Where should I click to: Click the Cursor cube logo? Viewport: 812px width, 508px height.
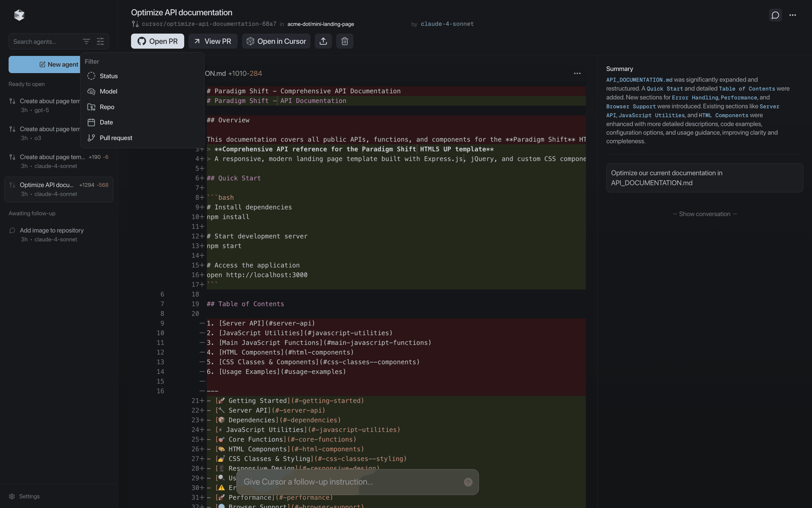coord(19,15)
